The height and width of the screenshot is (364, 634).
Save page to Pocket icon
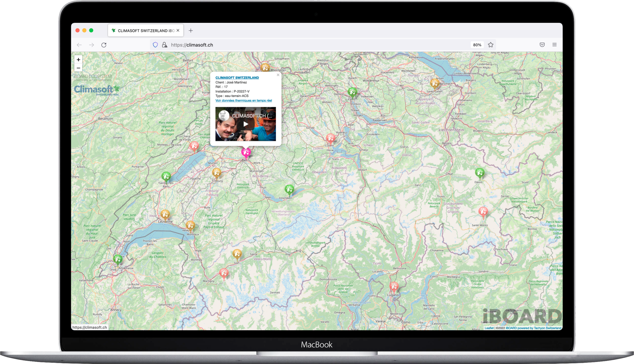click(x=542, y=45)
